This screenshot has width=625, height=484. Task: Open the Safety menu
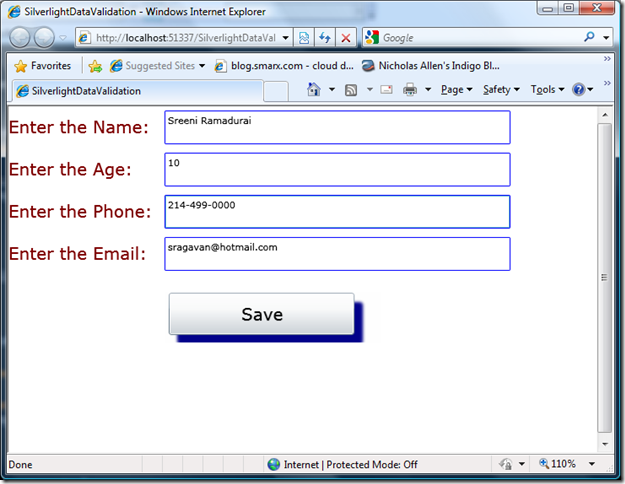[x=501, y=89]
